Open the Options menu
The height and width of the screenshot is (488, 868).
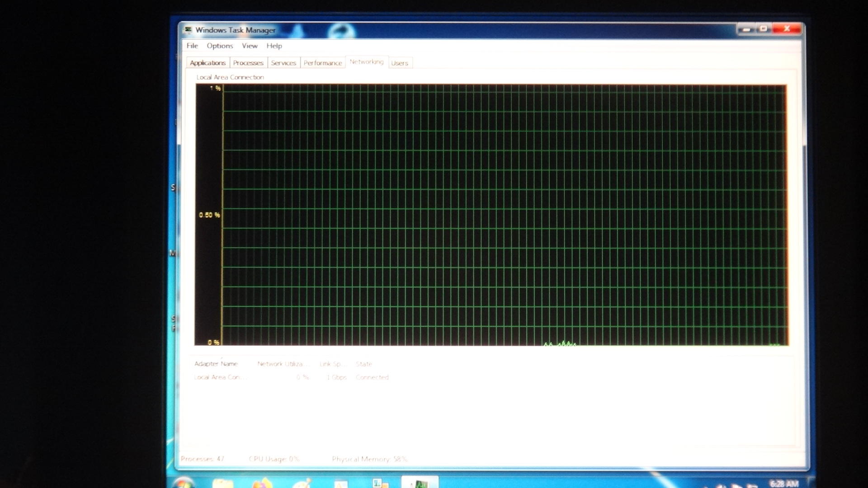[x=220, y=46]
